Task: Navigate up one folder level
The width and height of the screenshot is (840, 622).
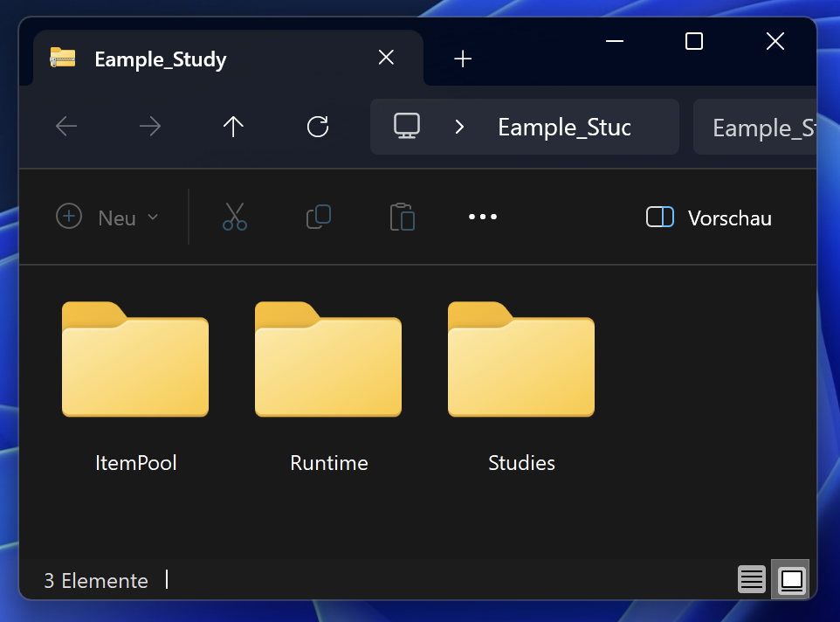Action: (233, 127)
